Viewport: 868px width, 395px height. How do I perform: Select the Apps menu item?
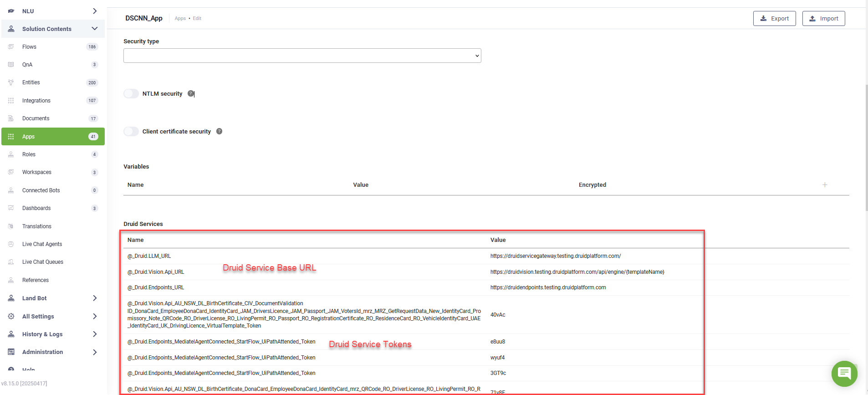click(x=53, y=137)
